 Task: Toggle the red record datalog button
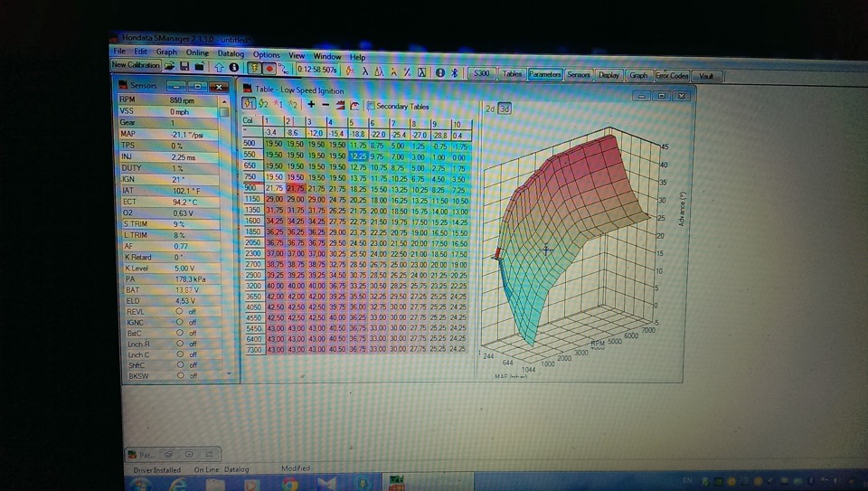pyautogui.click(x=269, y=69)
